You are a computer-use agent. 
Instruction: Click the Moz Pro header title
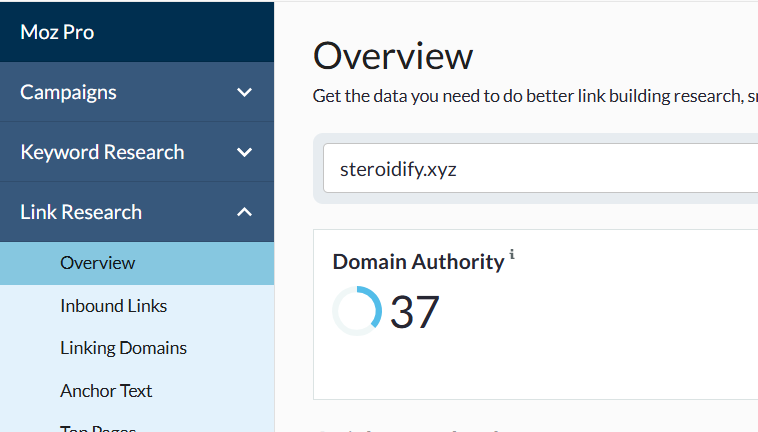pyautogui.click(x=57, y=32)
